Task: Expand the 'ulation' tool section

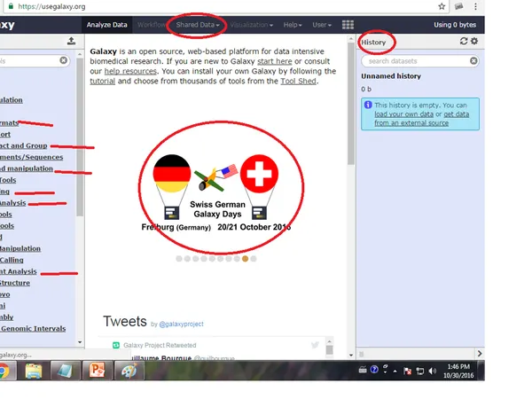Action: (x=12, y=100)
